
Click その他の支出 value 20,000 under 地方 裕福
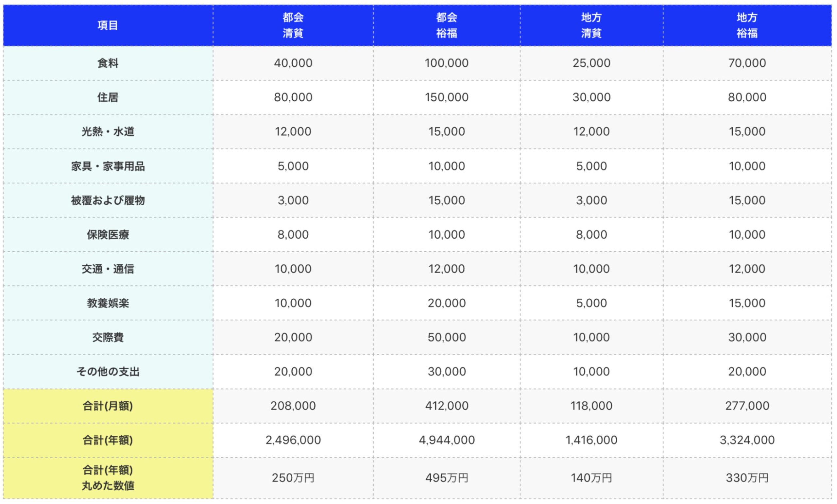747,372
